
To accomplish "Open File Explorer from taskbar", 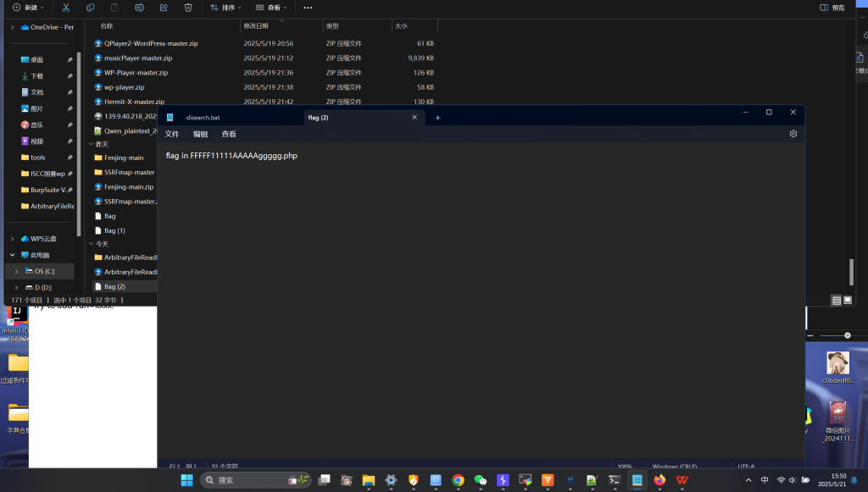I will (x=369, y=480).
